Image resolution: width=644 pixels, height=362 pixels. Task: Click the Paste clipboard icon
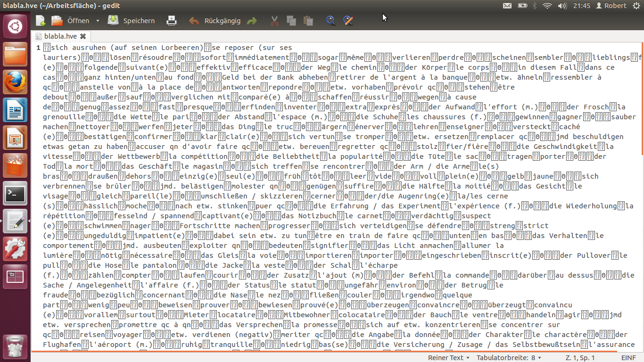(308, 21)
